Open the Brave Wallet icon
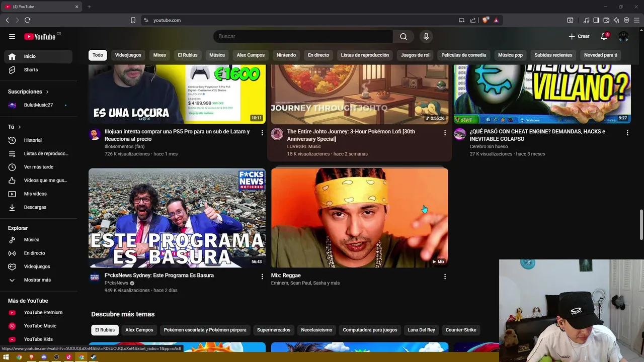The height and width of the screenshot is (362, 644). pos(606,20)
